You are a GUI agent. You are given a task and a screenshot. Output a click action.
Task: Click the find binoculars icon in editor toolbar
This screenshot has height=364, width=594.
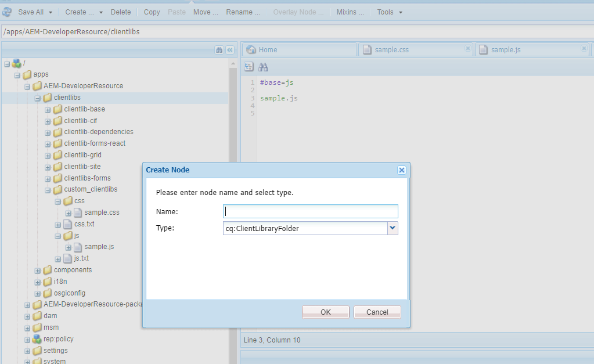tap(263, 67)
